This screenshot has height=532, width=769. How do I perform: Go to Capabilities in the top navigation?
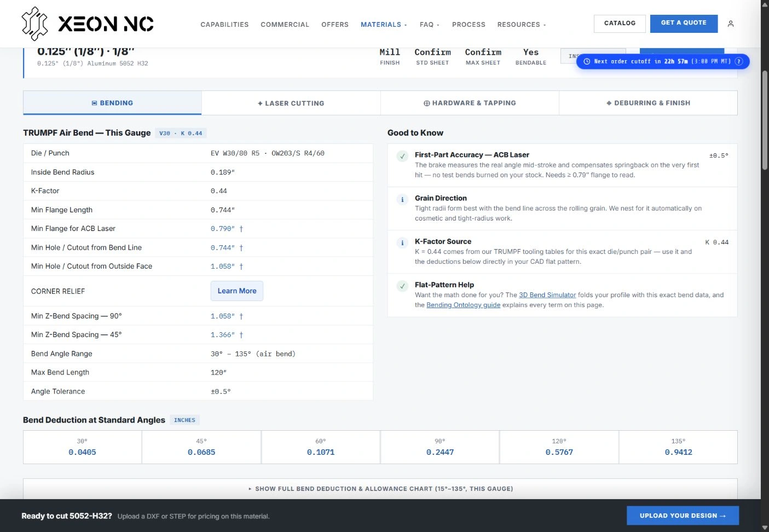(224, 25)
